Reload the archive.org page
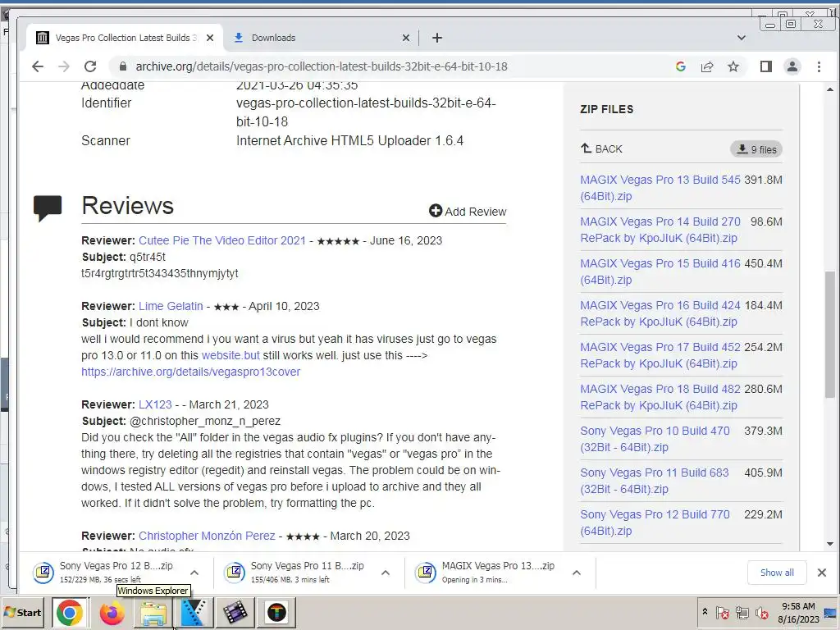Image resolution: width=840 pixels, height=630 pixels. [x=90, y=66]
